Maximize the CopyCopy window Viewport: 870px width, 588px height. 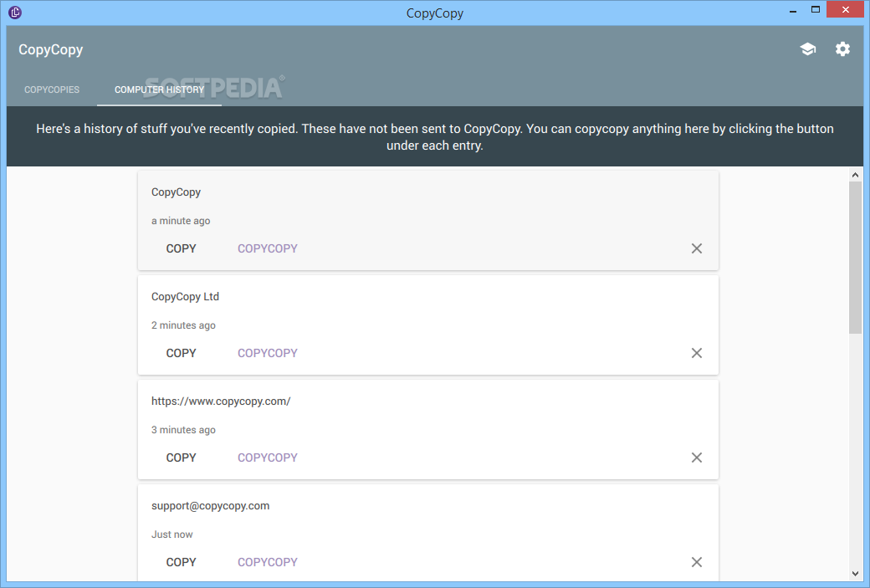pos(815,9)
